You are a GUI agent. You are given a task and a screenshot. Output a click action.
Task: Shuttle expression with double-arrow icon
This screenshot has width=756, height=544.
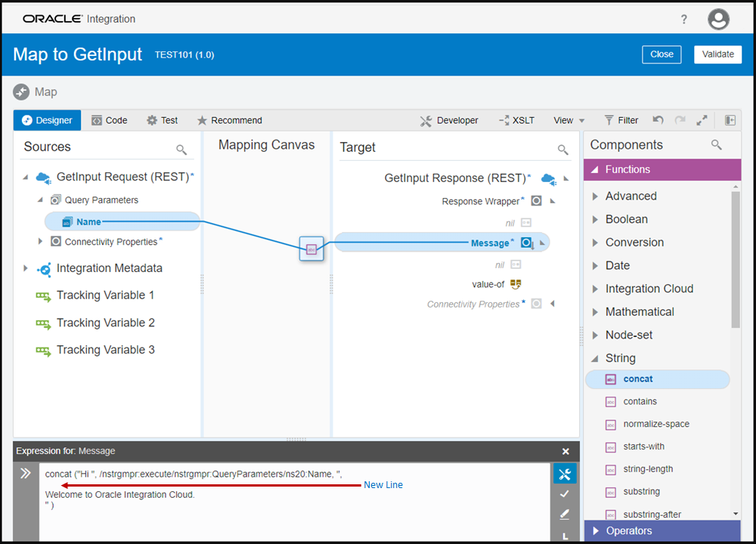[26, 473]
